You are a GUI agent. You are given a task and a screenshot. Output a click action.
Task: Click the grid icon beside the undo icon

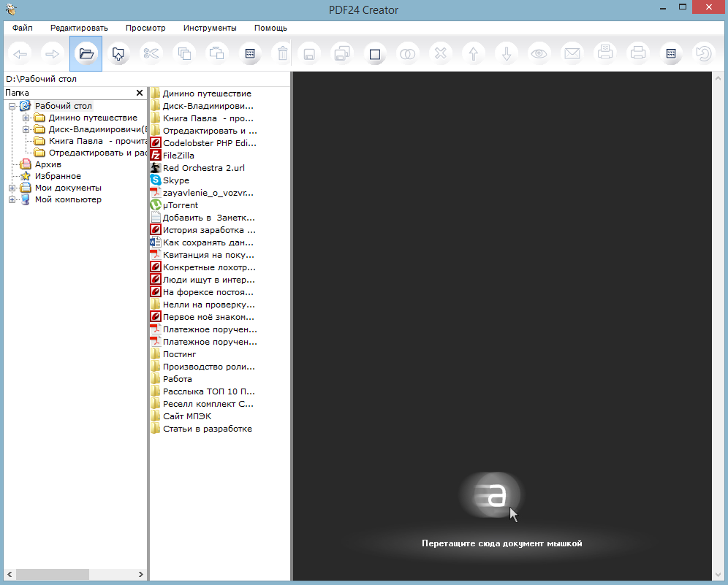click(x=671, y=54)
